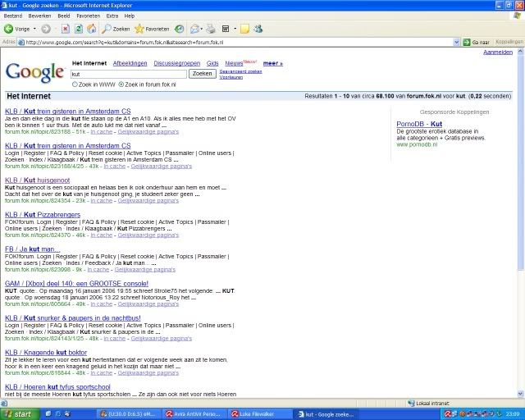Open the Bestand menu
Screen dimensions: 525x420
coord(13,16)
